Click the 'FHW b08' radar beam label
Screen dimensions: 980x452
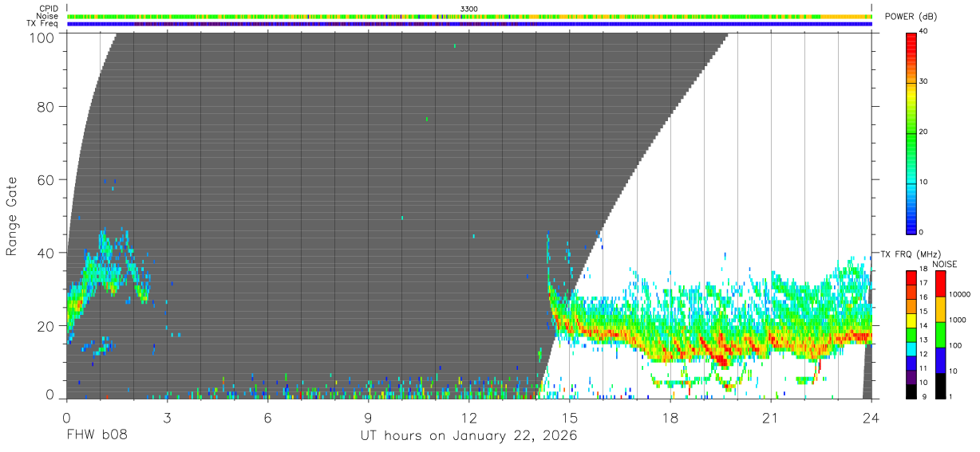[x=97, y=436]
